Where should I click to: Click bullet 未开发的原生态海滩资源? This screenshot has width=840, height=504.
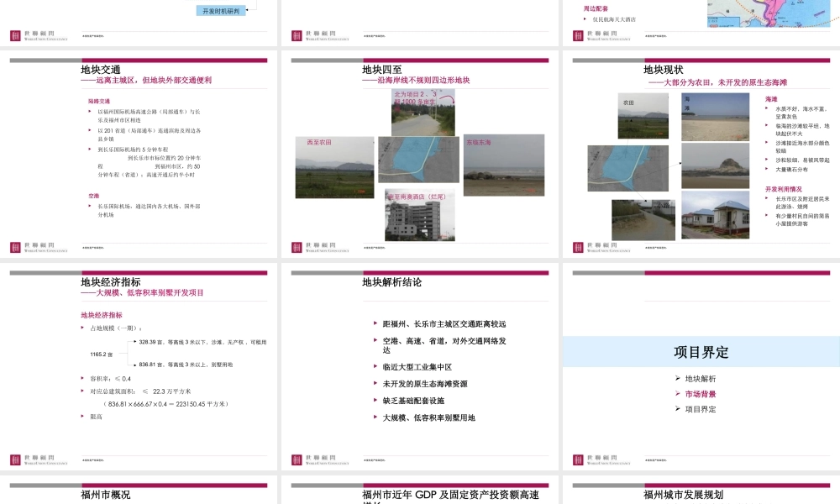point(425,384)
